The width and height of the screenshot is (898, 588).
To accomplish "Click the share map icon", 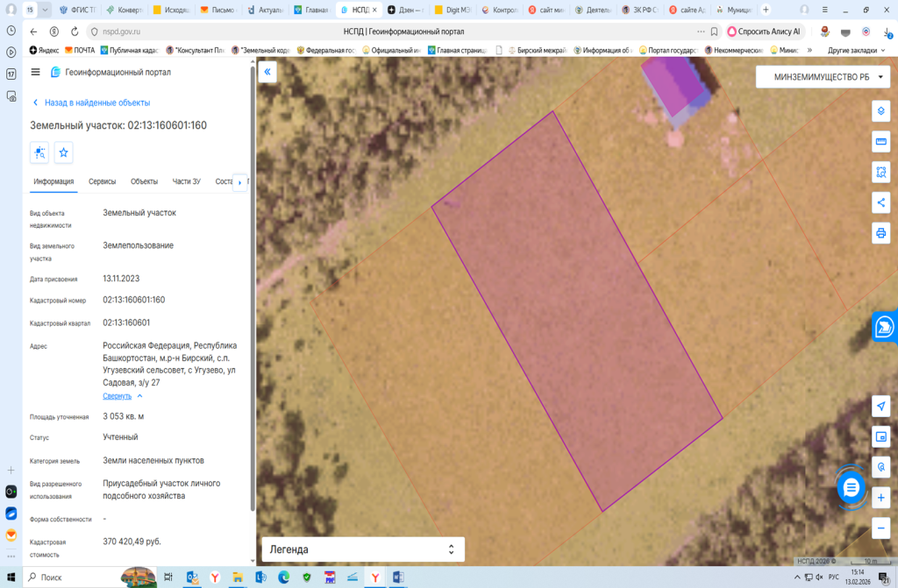I will tap(881, 202).
